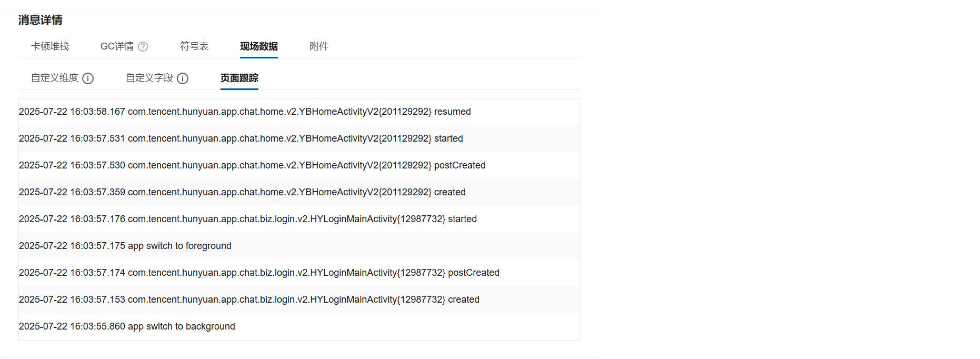The height and width of the screenshot is (359, 980).
Task: Select the HYLoginMainActivity created log entry
Action: tap(249, 300)
